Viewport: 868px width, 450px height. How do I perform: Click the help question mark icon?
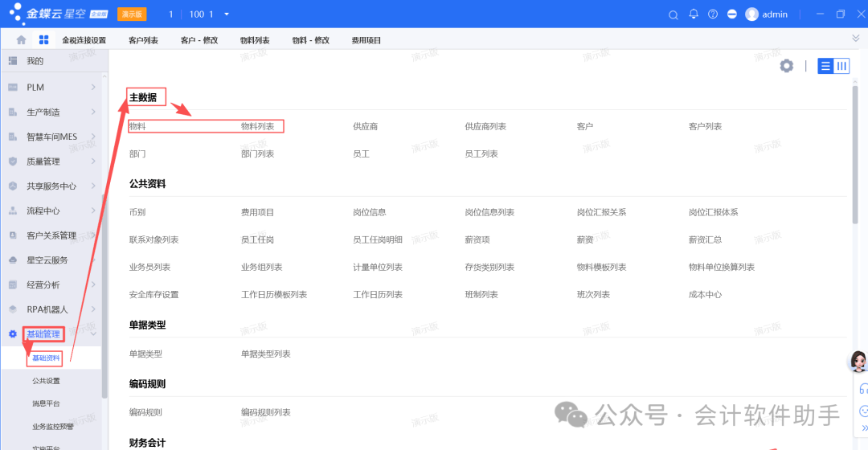point(713,14)
